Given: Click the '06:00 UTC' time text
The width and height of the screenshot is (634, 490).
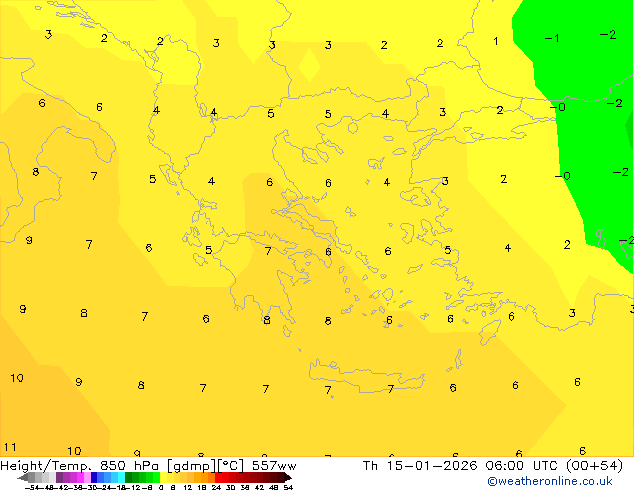Looking at the screenshot, I should tap(523, 466).
